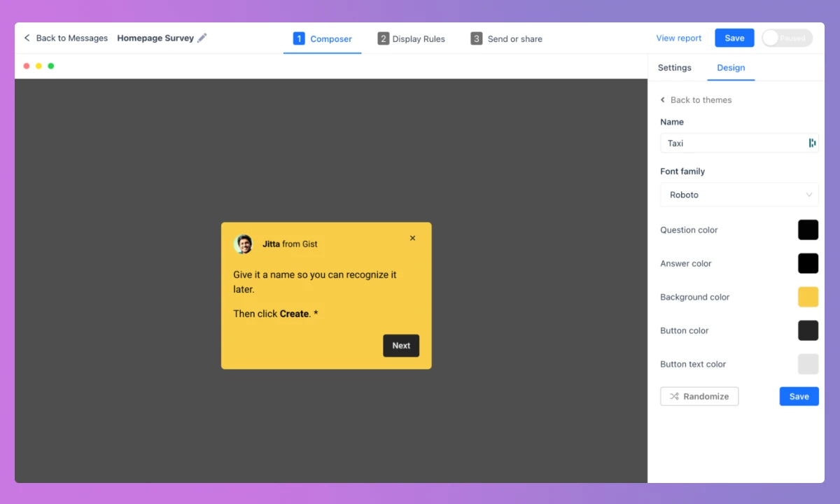The height and width of the screenshot is (504, 840).
Task: Open the Composer step tab
Action: pyautogui.click(x=323, y=38)
